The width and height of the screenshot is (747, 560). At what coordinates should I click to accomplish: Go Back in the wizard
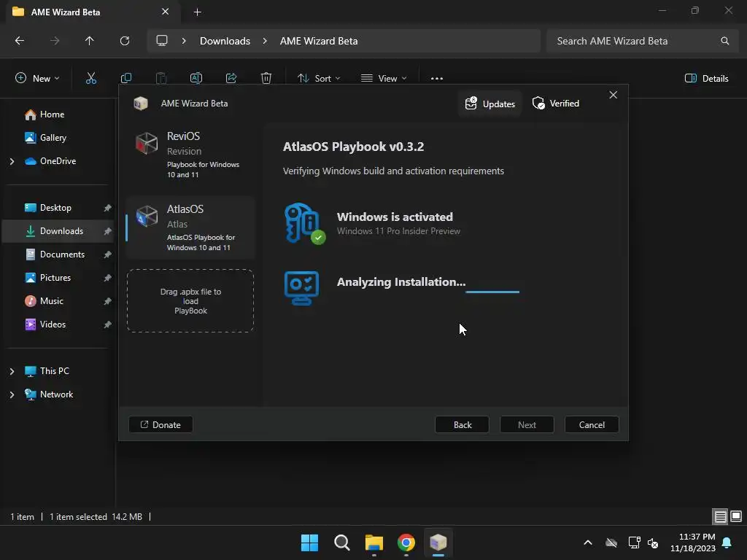(462, 425)
